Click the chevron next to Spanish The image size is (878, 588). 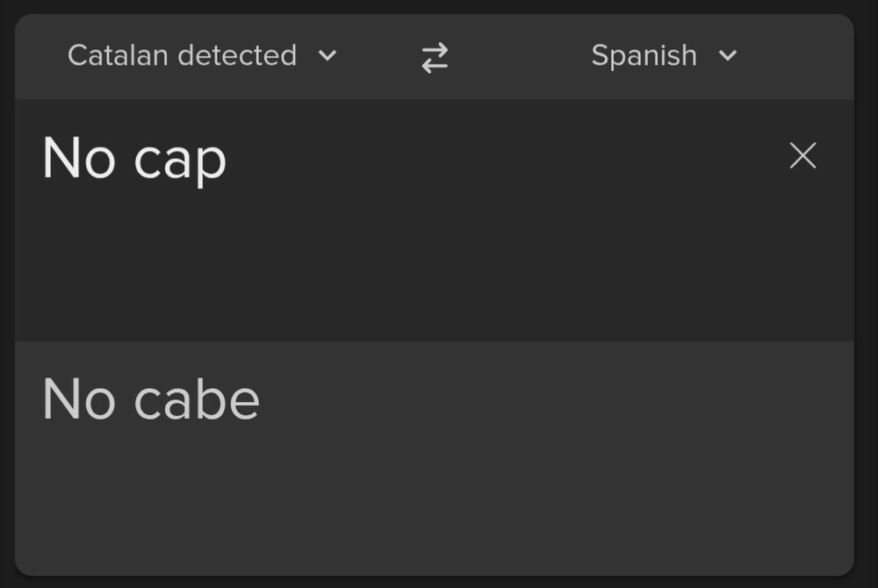[727, 56]
